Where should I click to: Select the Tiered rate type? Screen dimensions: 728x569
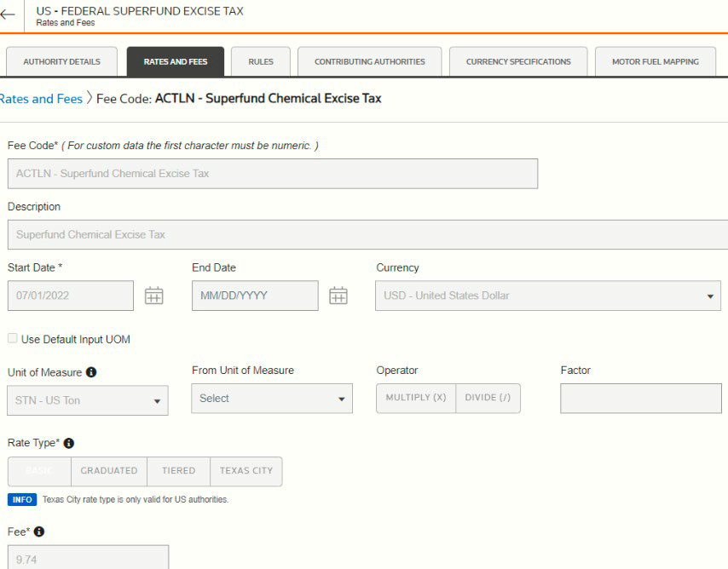(178, 471)
